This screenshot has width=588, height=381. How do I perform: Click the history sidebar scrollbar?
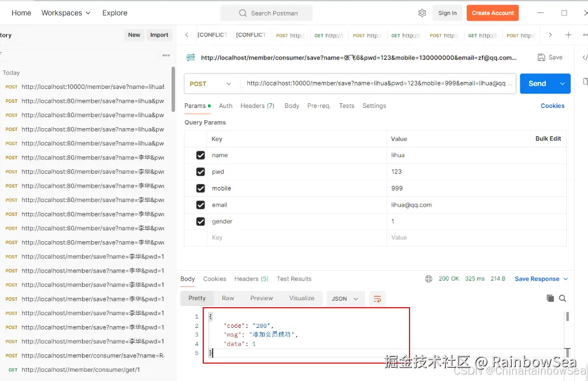tap(173, 89)
